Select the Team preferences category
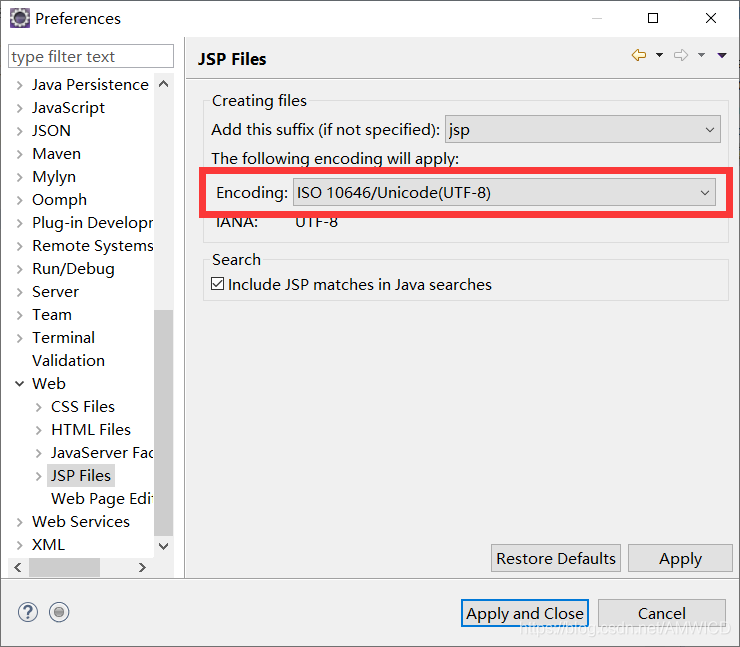Image resolution: width=740 pixels, height=647 pixels. tap(52, 315)
